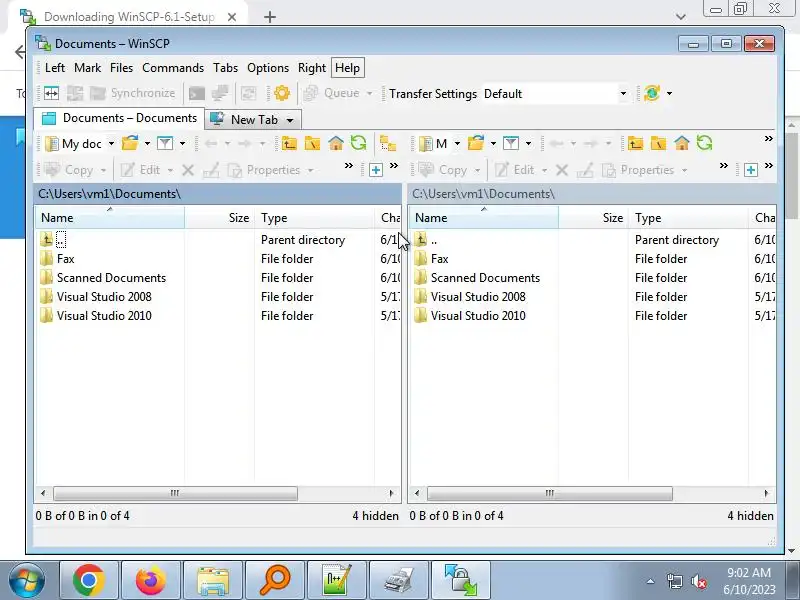Click the plus Select Files icon in left panel

pyautogui.click(x=376, y=170)
